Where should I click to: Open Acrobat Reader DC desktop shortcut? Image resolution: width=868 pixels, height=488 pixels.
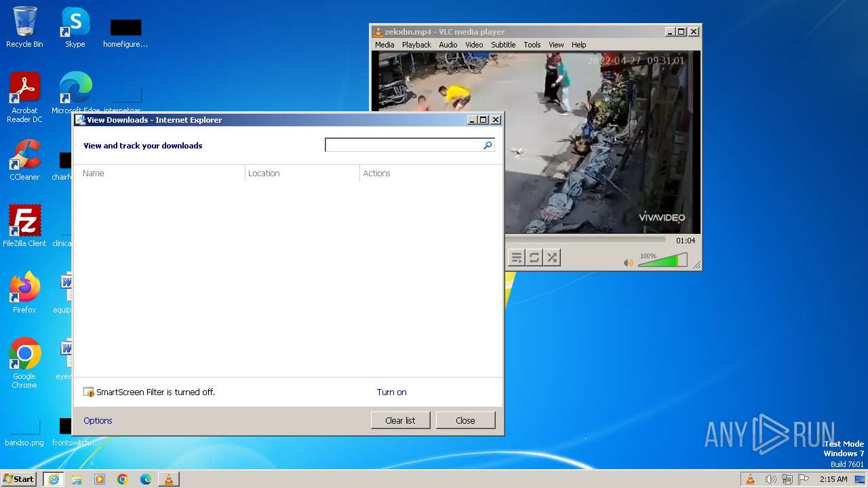coord(24,98)
